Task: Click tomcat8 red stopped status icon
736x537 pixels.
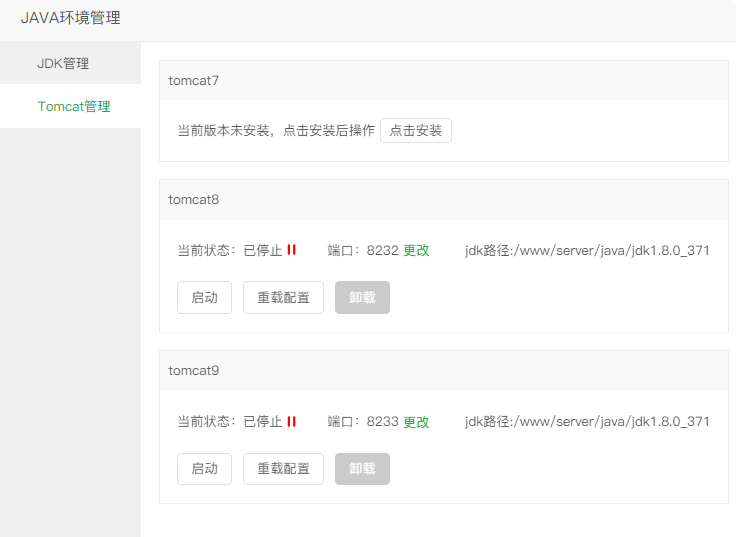Action: (x=291, y=250)
